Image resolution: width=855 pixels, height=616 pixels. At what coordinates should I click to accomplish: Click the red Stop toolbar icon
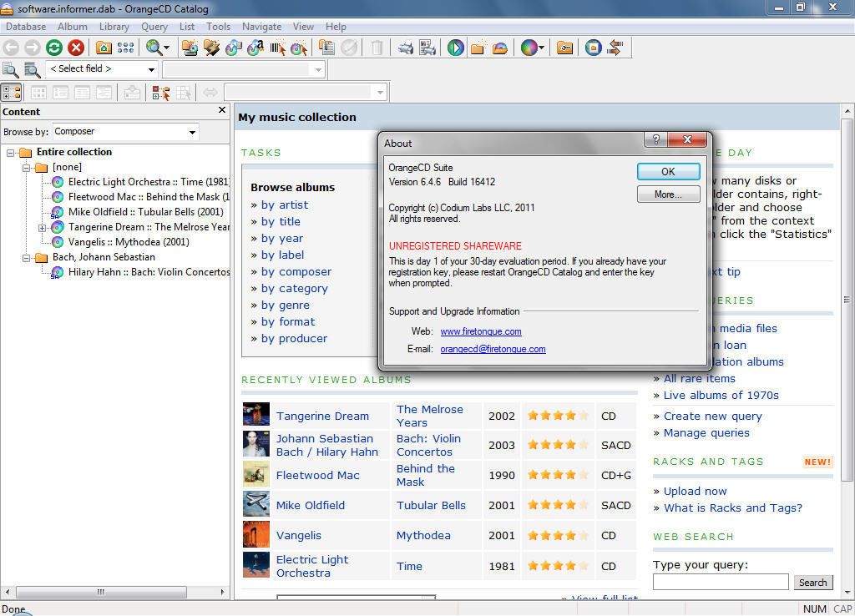[76, 48]
